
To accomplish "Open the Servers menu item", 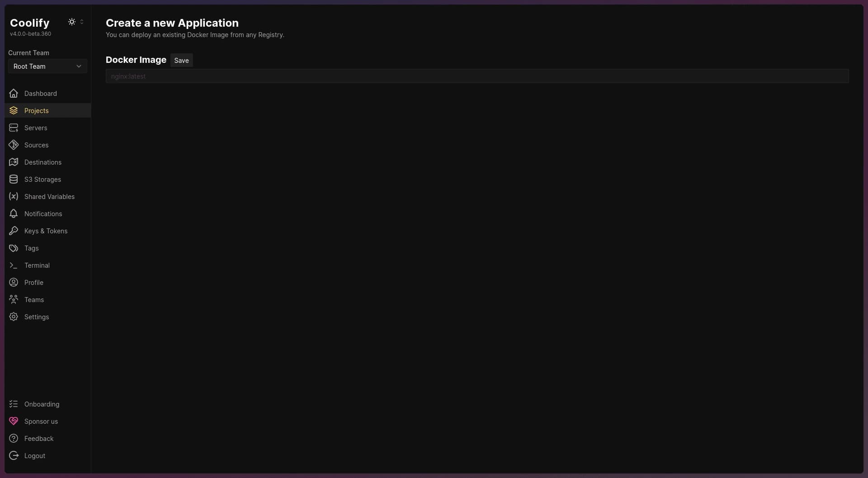I will pos(47,128).
